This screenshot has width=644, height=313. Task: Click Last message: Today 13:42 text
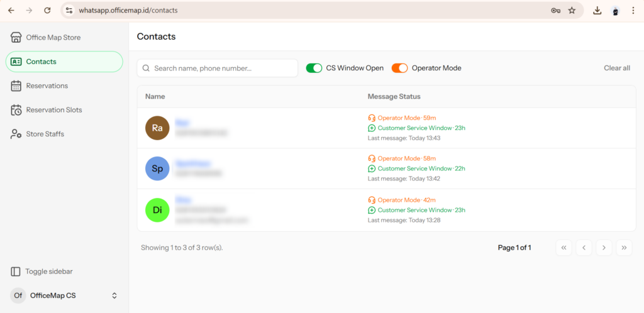pos(404,179)
